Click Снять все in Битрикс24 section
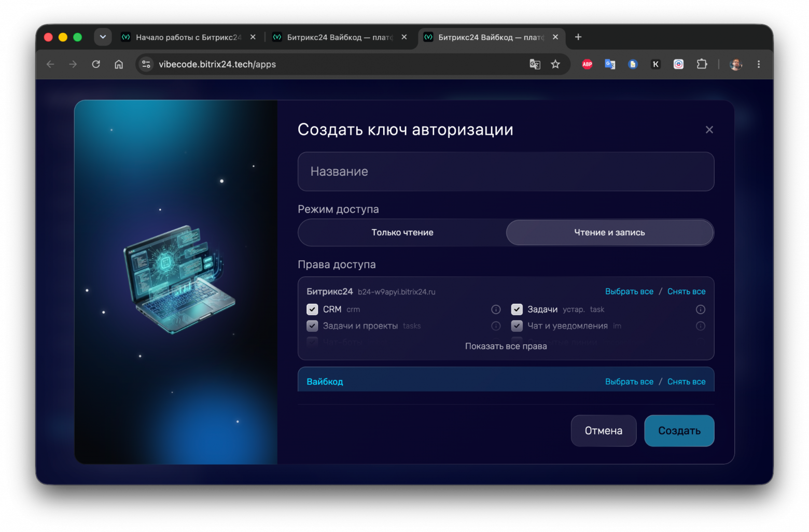 pyautogui.click(x=686, y=291)
